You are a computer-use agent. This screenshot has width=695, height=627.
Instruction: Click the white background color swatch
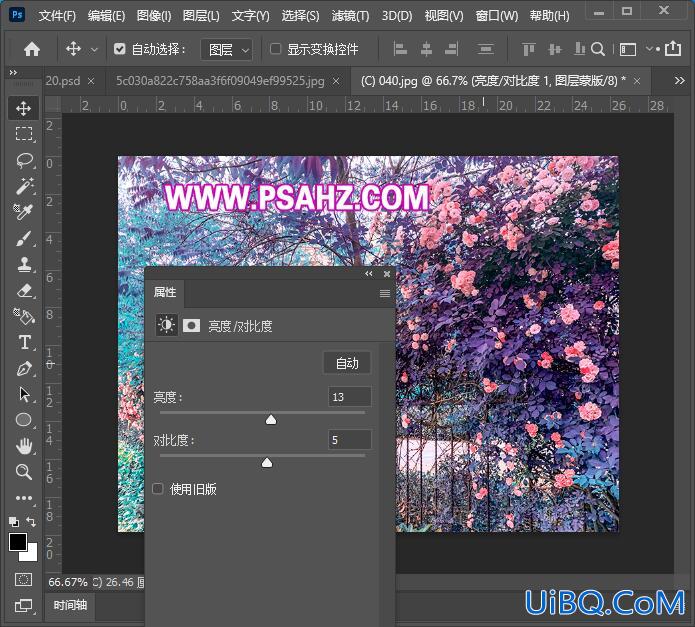tap(31, 555)
